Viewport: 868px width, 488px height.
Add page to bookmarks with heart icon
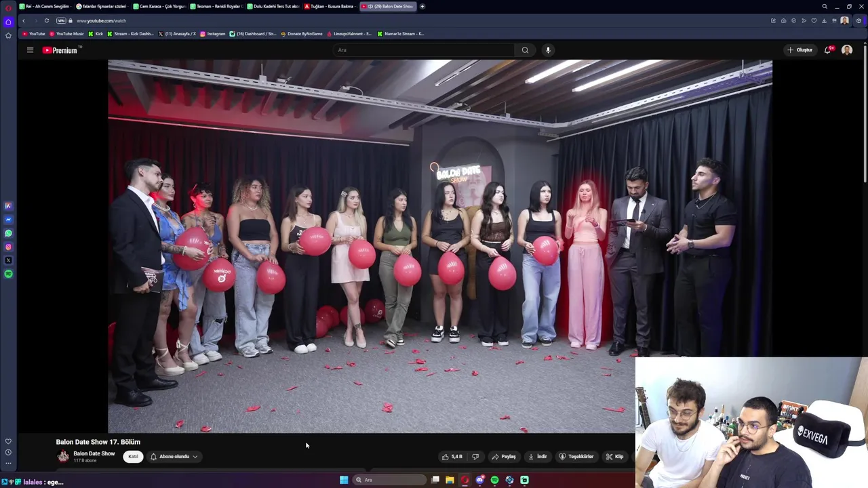(814, 21)
